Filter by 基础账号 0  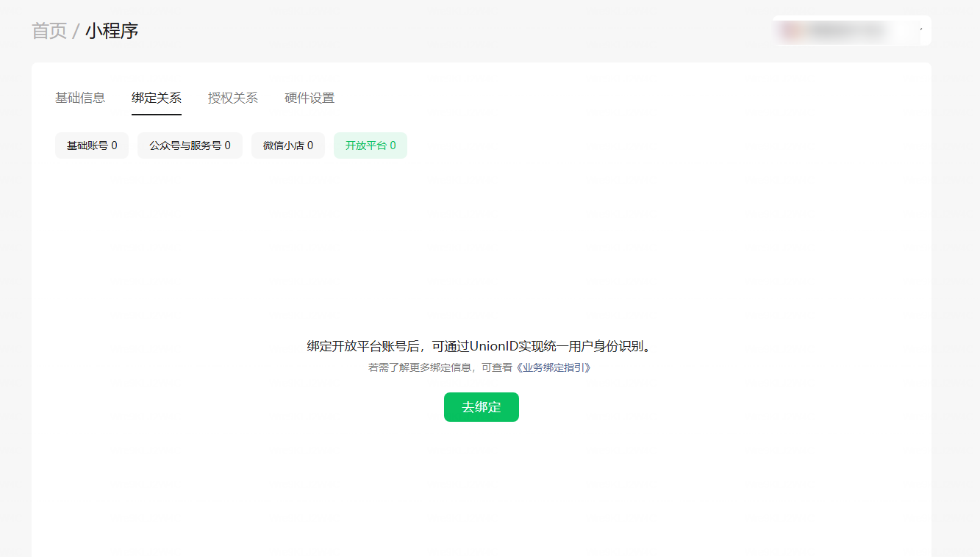click(x=92, y=145)
